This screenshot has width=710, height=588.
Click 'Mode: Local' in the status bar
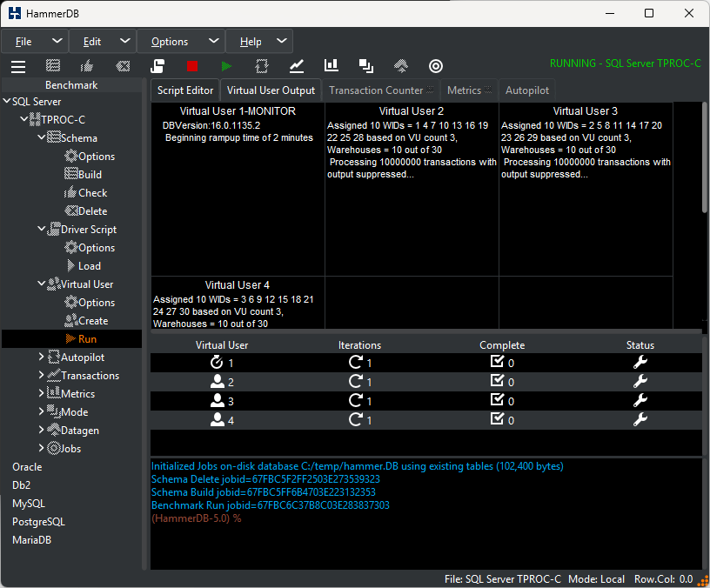(596, 579)
